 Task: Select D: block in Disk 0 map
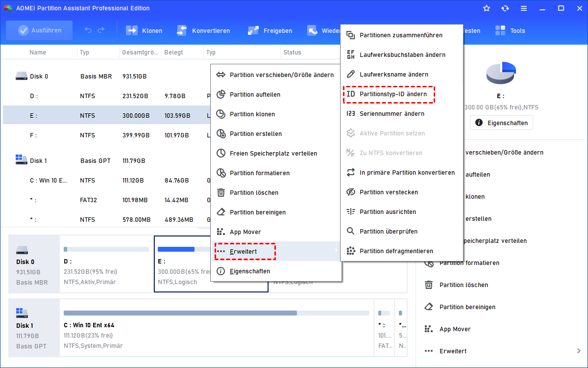106,265
